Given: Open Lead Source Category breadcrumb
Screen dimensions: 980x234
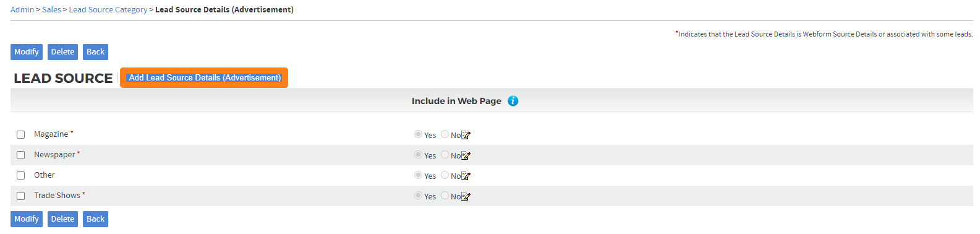Looking at the screenshot, I should (108, 10).
